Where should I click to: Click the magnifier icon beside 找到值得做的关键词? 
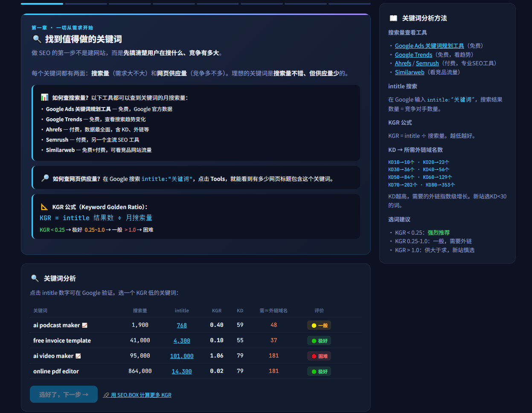[37, 39]
